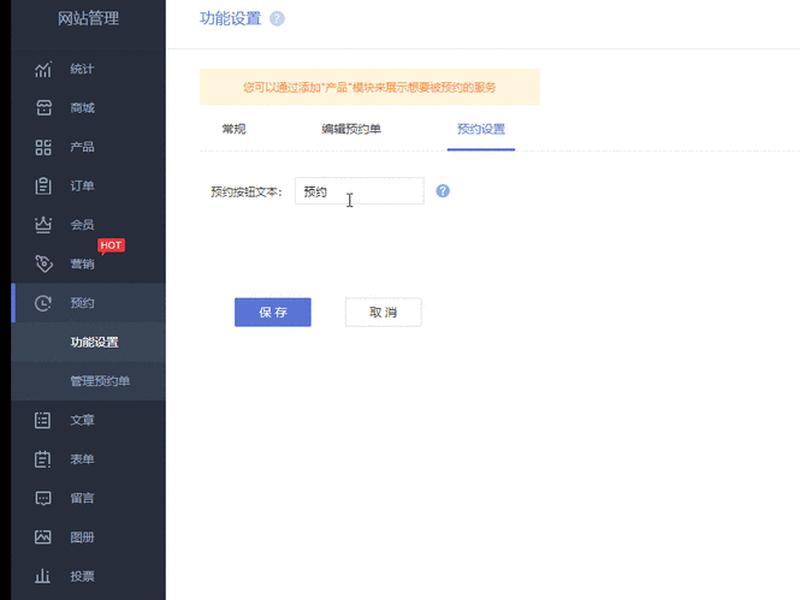
Task: Open the 统计 statistics chart icon
Action: click(x=43, y=69)
